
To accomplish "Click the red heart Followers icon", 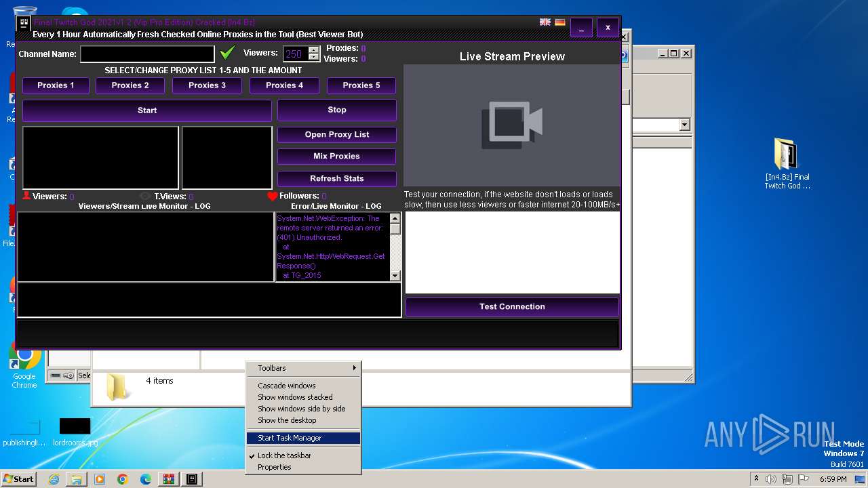I will pyautogui.click(x=273, y=197).
